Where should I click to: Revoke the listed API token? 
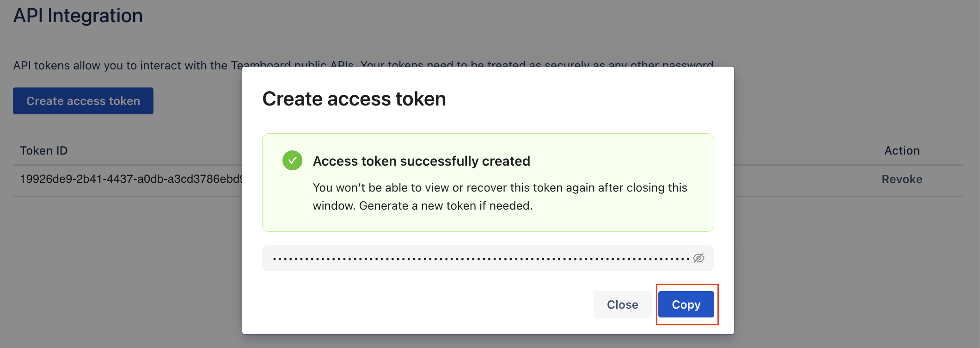pos(901,180)
